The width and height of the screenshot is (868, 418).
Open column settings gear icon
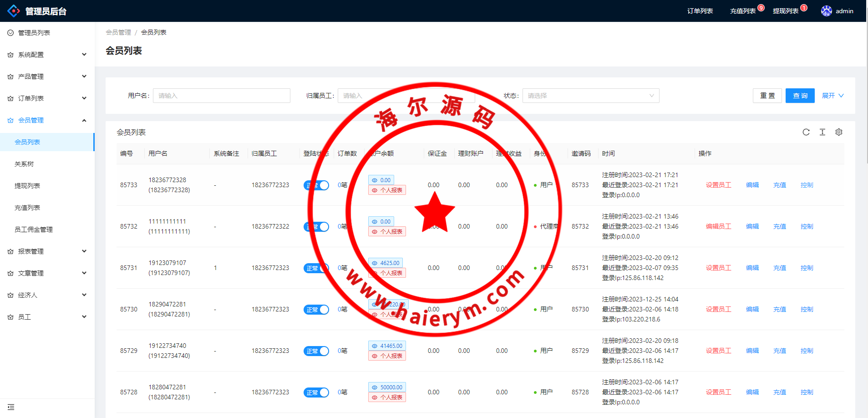click(x=838, y=132)
